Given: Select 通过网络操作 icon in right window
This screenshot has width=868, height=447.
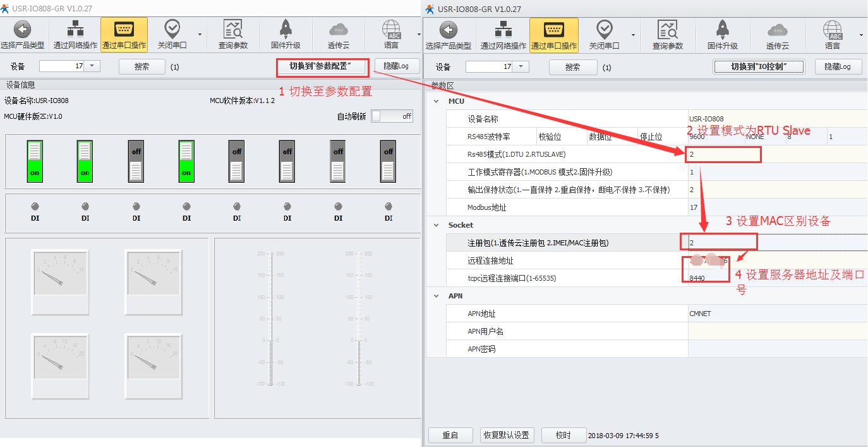Looking at the screenshot, I should click(503, 30).
